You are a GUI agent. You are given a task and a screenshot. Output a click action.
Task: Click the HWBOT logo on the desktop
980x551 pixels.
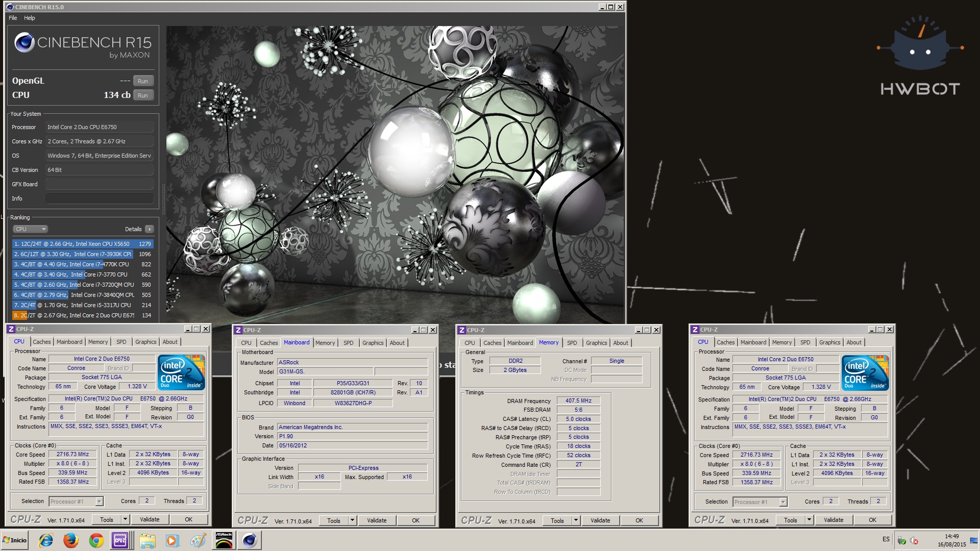[920, 56]
